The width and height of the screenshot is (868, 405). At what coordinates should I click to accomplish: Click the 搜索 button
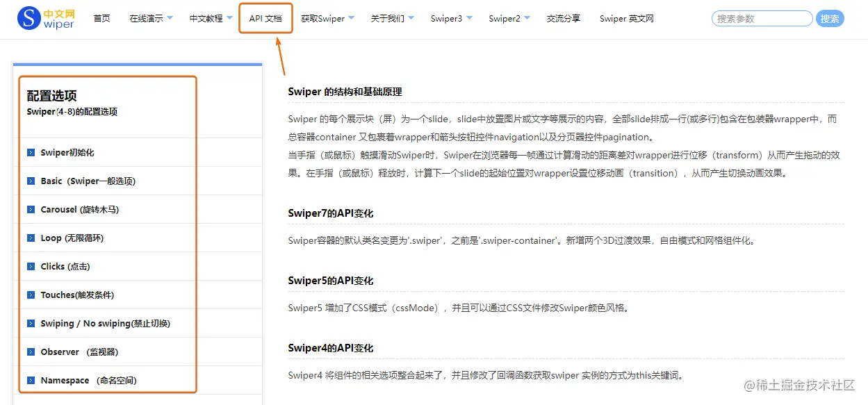(830, 19)
